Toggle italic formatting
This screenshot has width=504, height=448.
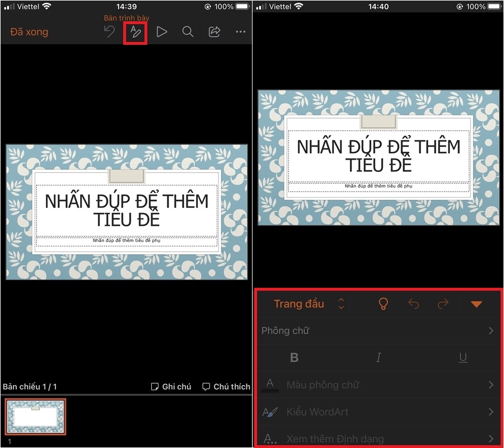pos(379,357)
